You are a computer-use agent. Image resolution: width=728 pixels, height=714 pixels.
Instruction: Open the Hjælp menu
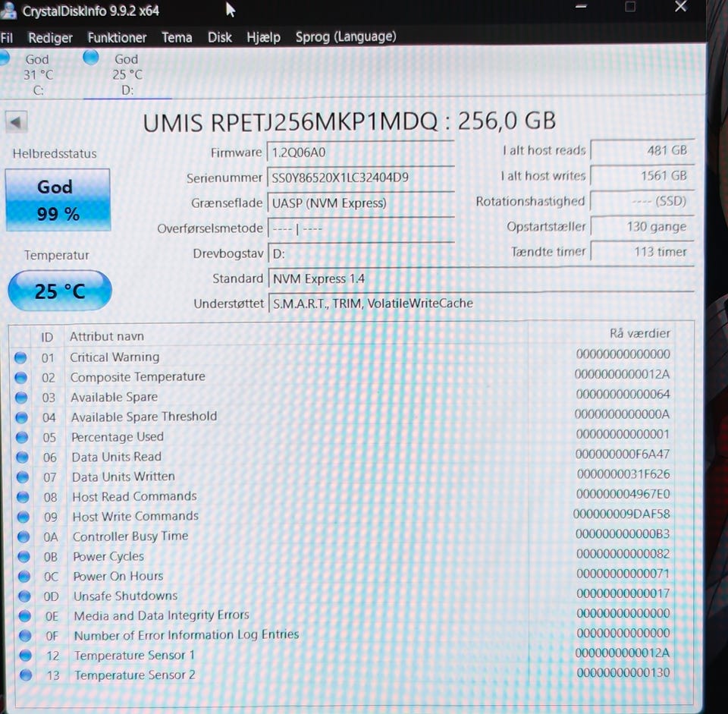pos(263,37)
